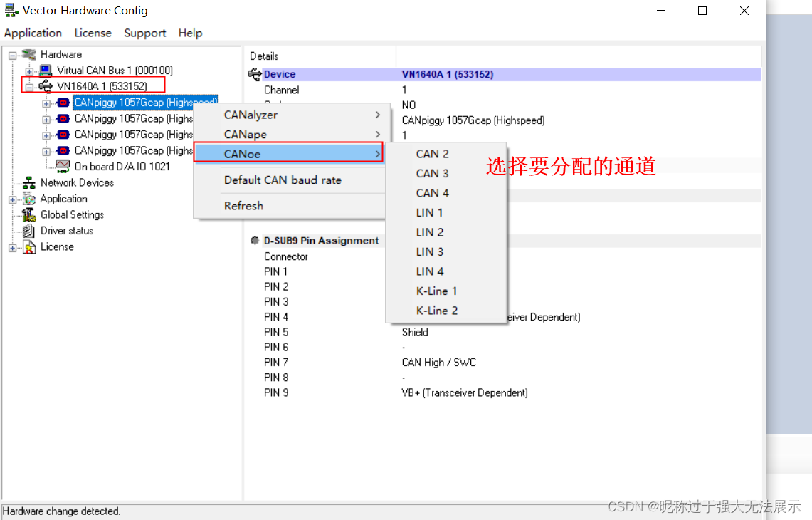Select Driver status in the tree

67,231
